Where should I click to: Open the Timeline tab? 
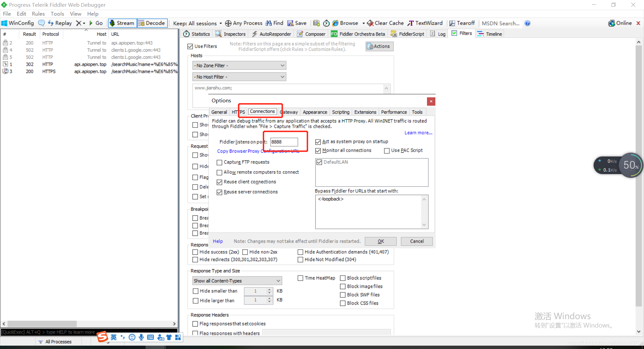point(490,34)
